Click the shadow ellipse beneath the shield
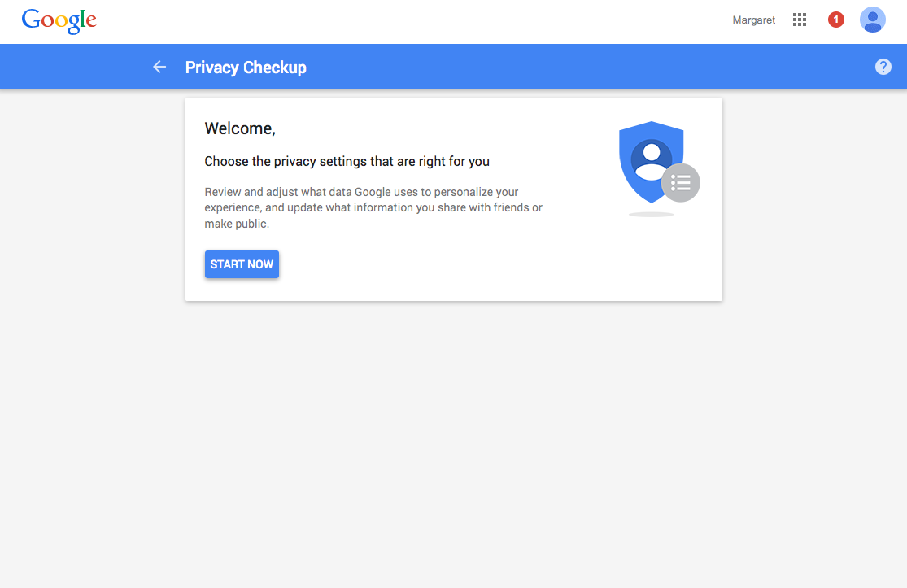The image size is (907, 588). 651,215
